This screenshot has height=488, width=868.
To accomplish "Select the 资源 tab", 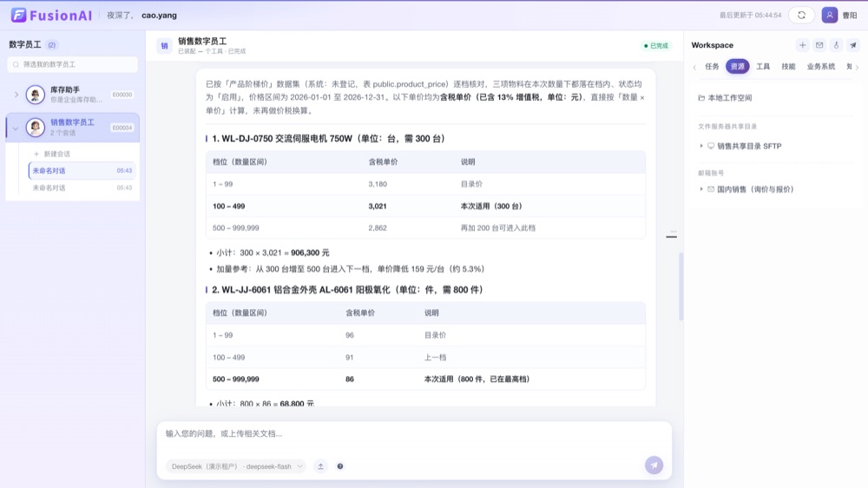I will point(737,67).
